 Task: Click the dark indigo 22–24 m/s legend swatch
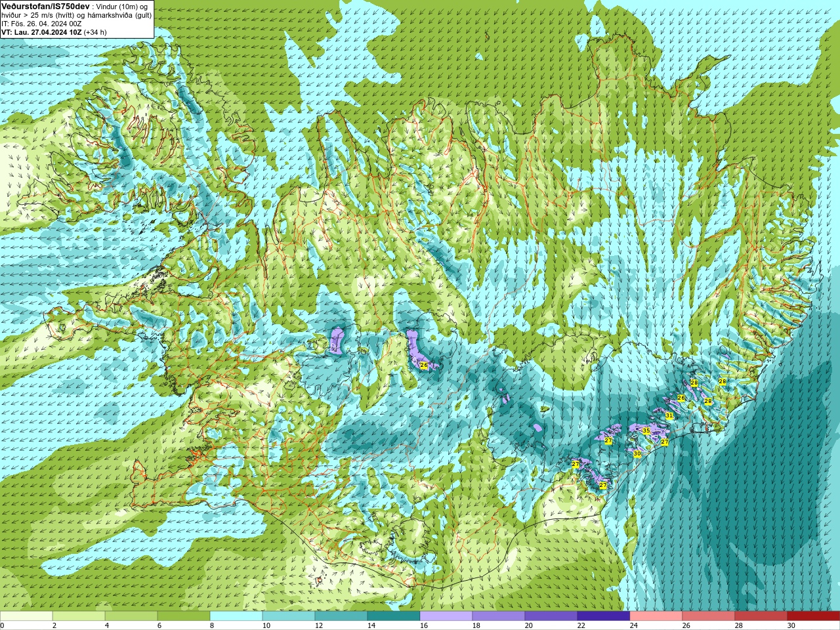coord(604,616)
